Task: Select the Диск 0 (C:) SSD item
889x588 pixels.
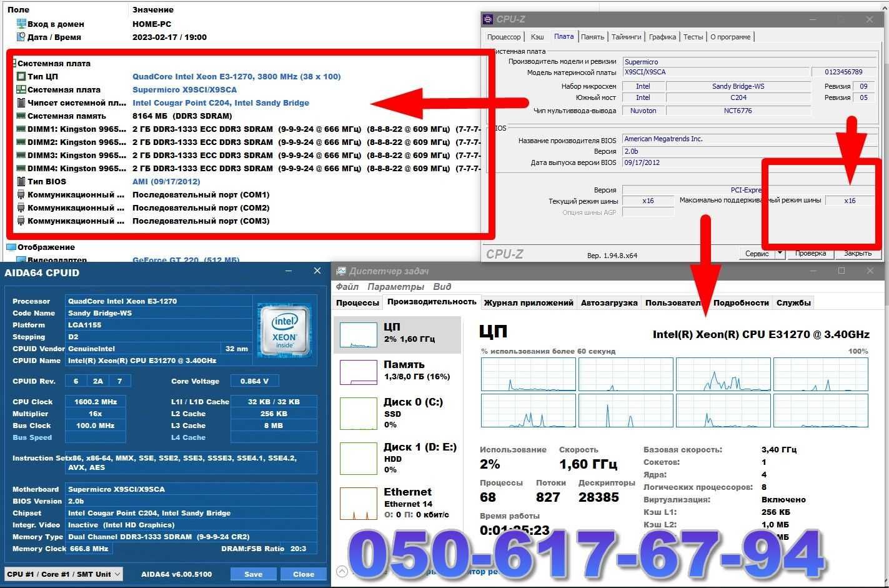Action: (398, 413)
